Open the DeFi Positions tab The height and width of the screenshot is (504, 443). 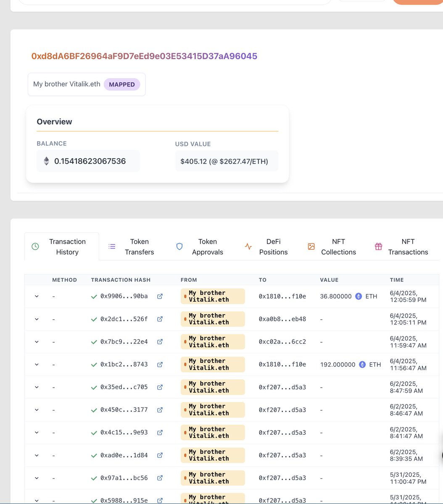266,247
